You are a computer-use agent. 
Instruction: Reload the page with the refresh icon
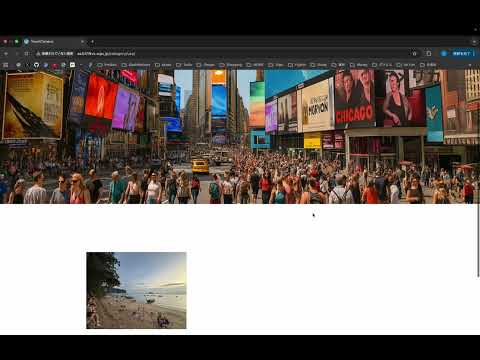[x=27, y=53]
